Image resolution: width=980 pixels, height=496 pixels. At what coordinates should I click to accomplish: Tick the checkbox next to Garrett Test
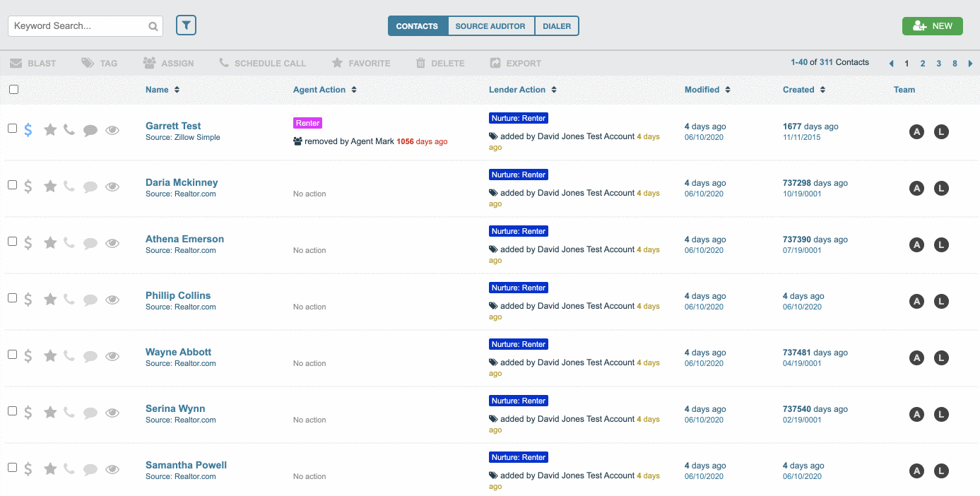12,128
